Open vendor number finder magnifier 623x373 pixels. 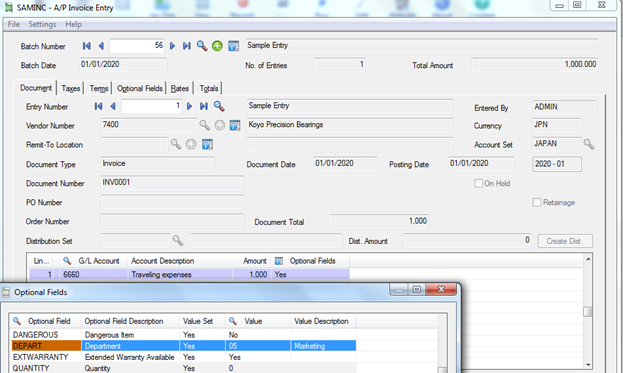205,126
